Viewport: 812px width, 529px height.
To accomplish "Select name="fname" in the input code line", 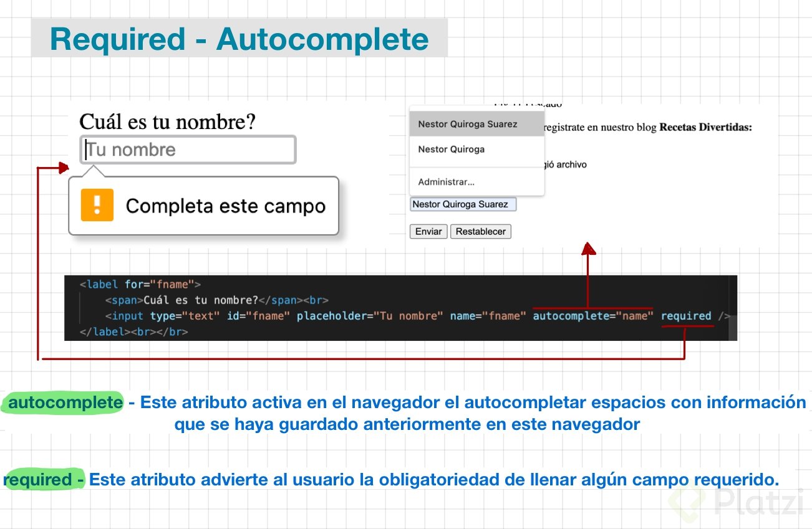I will coord(488,316).
